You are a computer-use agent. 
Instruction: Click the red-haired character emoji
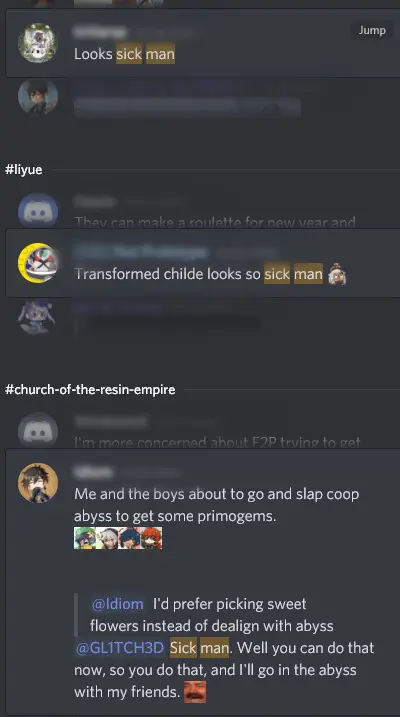click(x=151, y=538)
